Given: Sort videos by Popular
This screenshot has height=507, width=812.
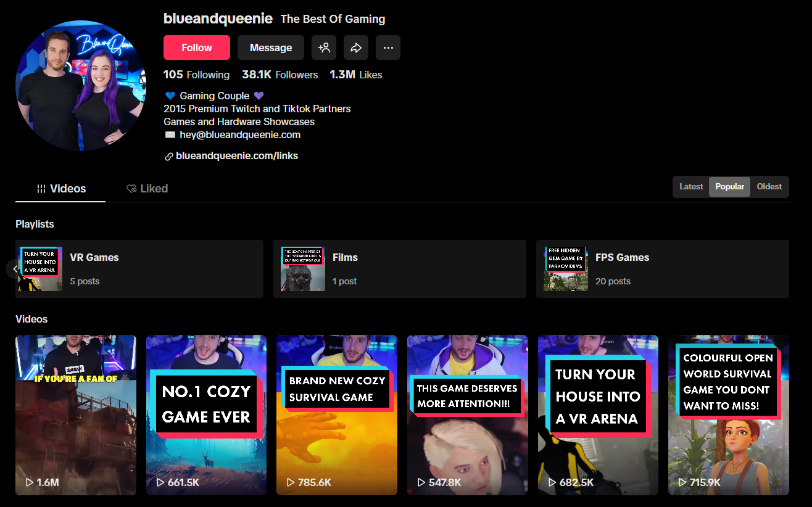Looking at the screenshot, I should coord(729,187).
